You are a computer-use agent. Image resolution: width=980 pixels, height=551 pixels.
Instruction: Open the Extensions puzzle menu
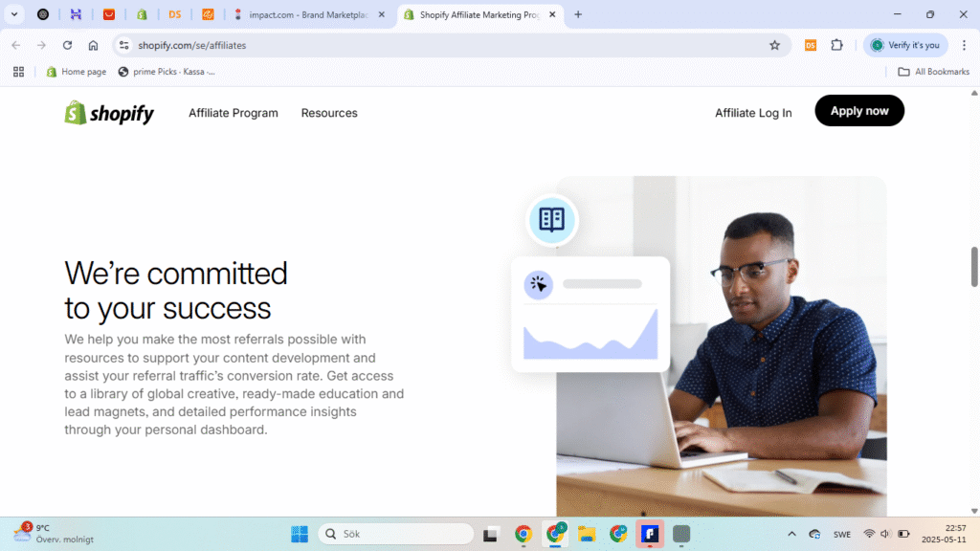(x=836, y=45)
